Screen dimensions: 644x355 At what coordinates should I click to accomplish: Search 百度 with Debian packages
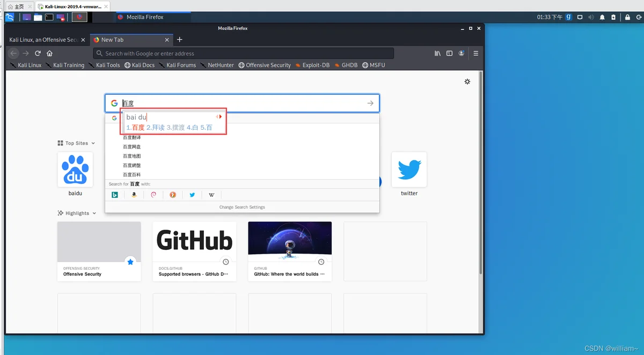pos(153,195)
